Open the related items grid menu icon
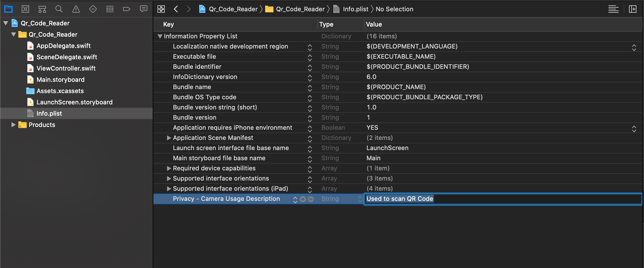The width and height of the screenshot is (644, 268). click(x=161, y=9)
